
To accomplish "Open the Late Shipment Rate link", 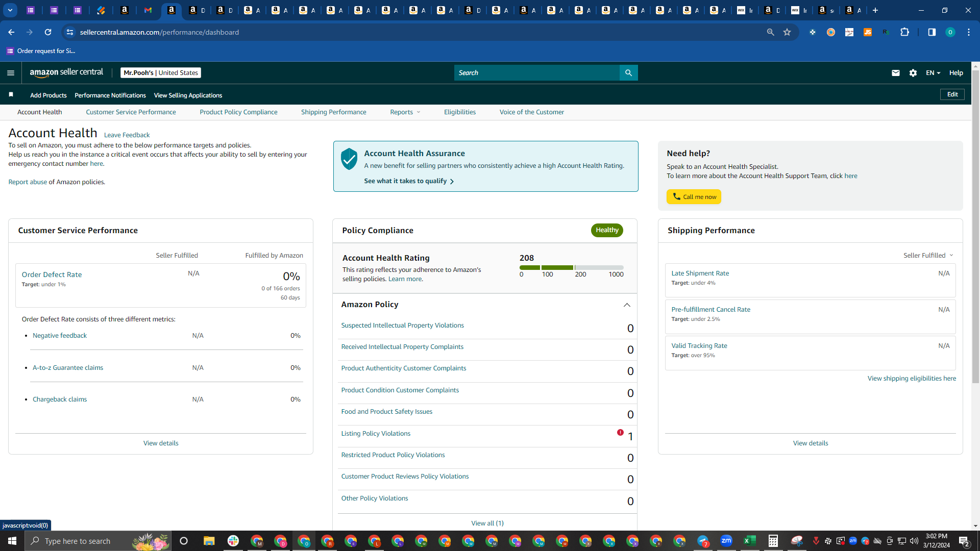I will 700,273.
